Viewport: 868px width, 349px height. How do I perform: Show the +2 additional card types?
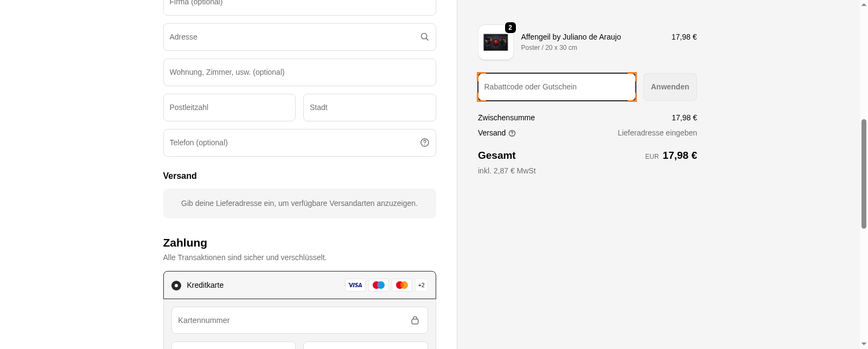tap(422, 285)
